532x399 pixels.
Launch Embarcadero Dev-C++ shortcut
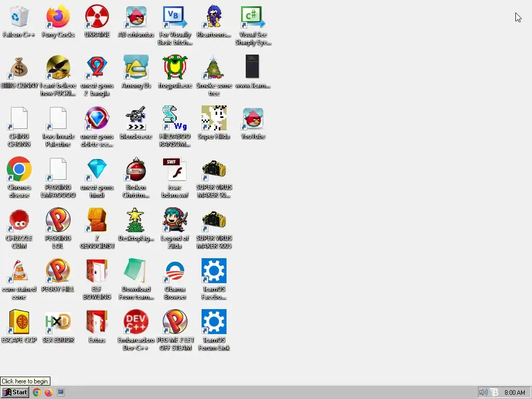(136, 322)
